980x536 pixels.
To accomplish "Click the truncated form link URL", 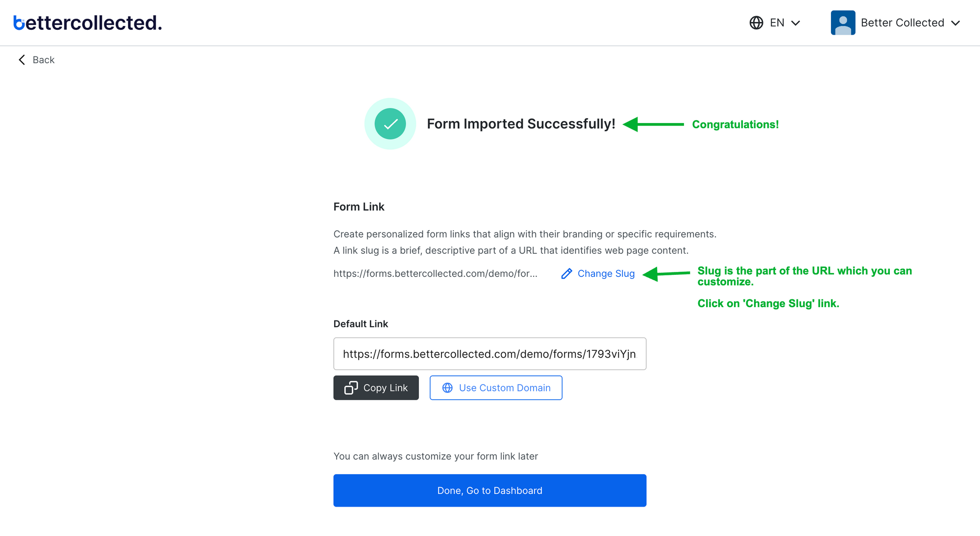I will [x=435, y=273].
